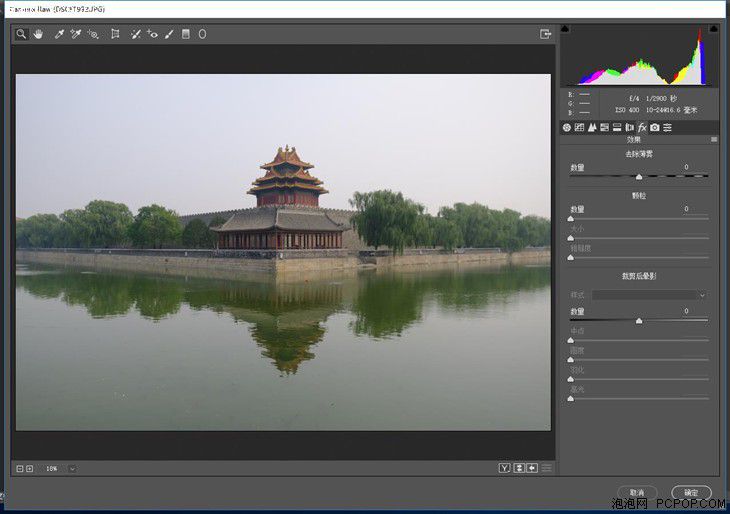Toggle full screen mode icon

545,34
